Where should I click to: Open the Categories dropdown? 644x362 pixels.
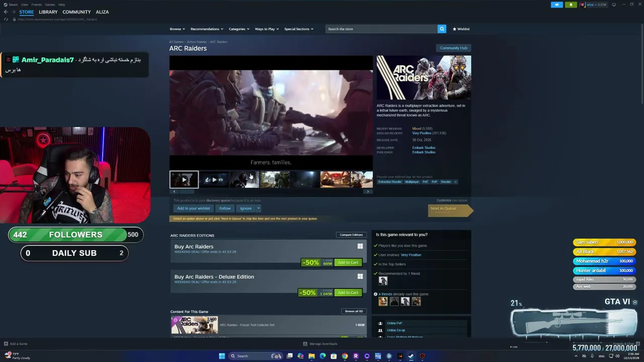[x=239, y=29]
